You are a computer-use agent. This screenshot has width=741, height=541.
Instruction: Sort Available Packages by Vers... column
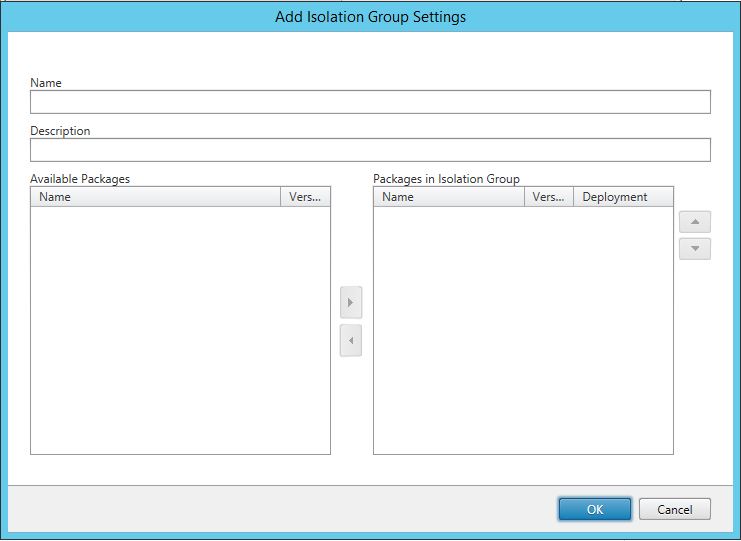[x=305, y=197]
